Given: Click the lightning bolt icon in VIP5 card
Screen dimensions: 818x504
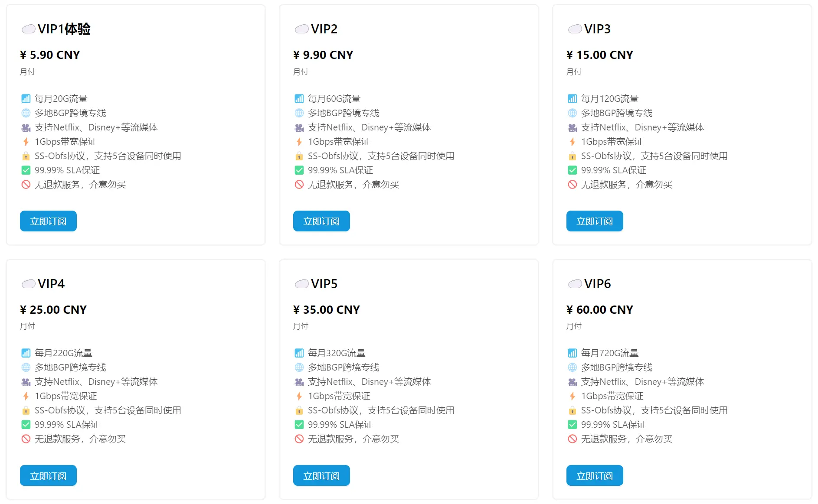Looking at the screenshot, I should pyautogui.click(x=299, y=396).
